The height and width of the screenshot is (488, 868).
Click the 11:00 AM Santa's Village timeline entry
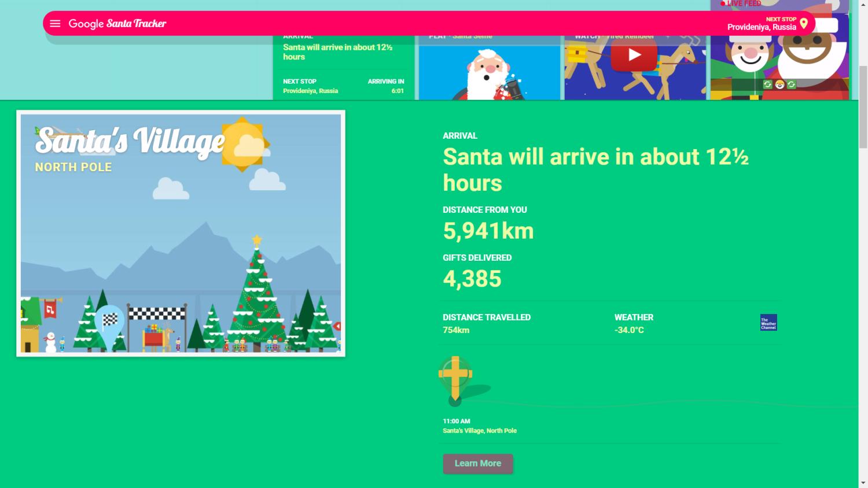pos(480,426)
